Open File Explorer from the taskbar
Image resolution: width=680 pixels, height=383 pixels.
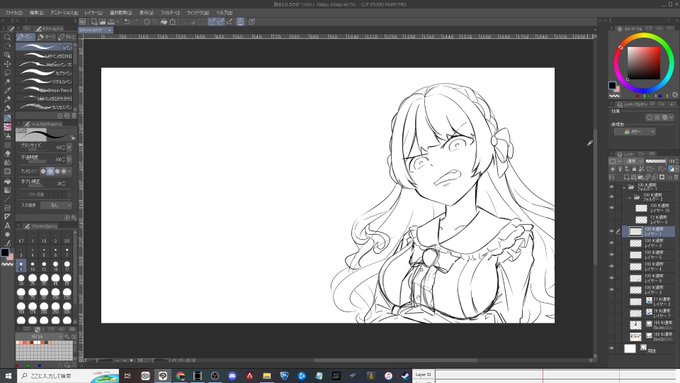[x=267, y=376]
